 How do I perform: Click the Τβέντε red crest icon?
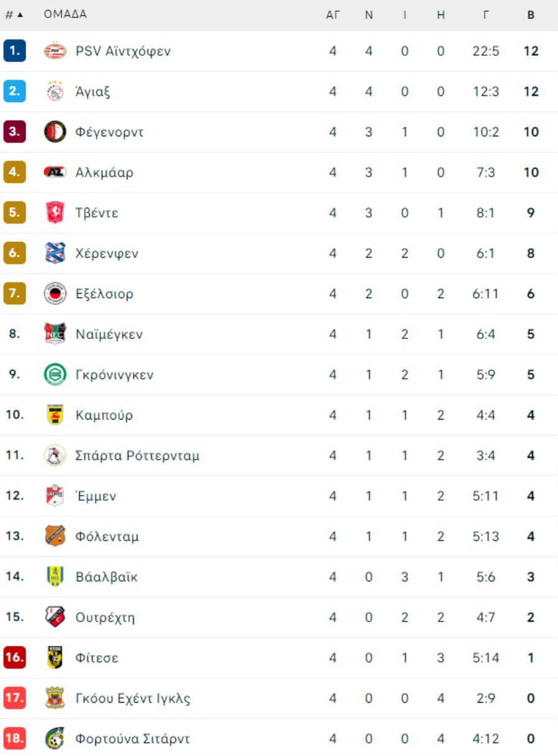coord(55,213)
